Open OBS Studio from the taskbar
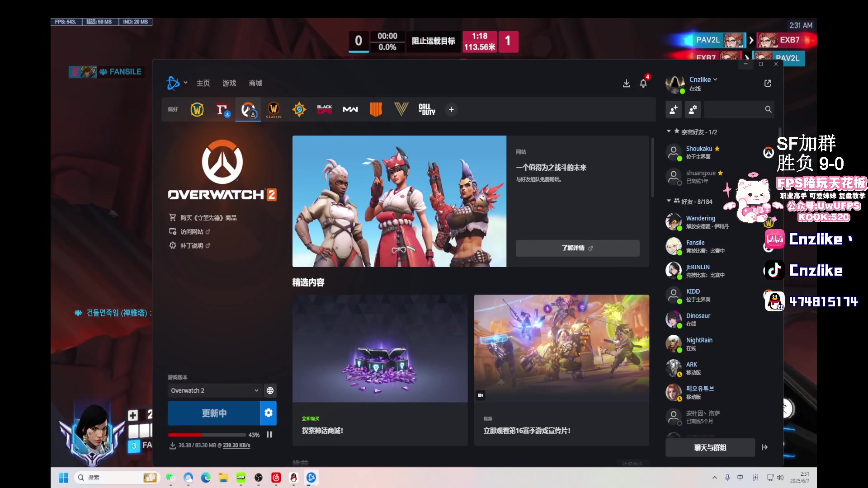This screenshot has width=868, height=488. point(259,478)
